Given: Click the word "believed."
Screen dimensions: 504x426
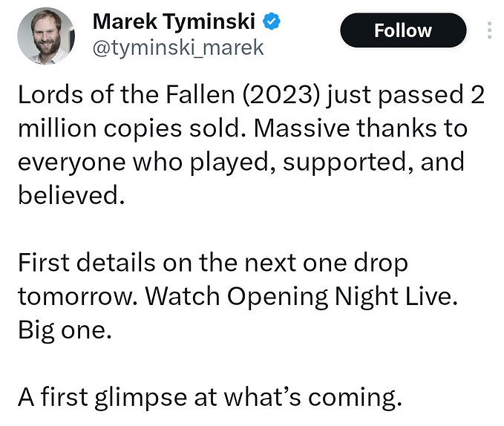Looking at the screenshot, I should [68, 195].
